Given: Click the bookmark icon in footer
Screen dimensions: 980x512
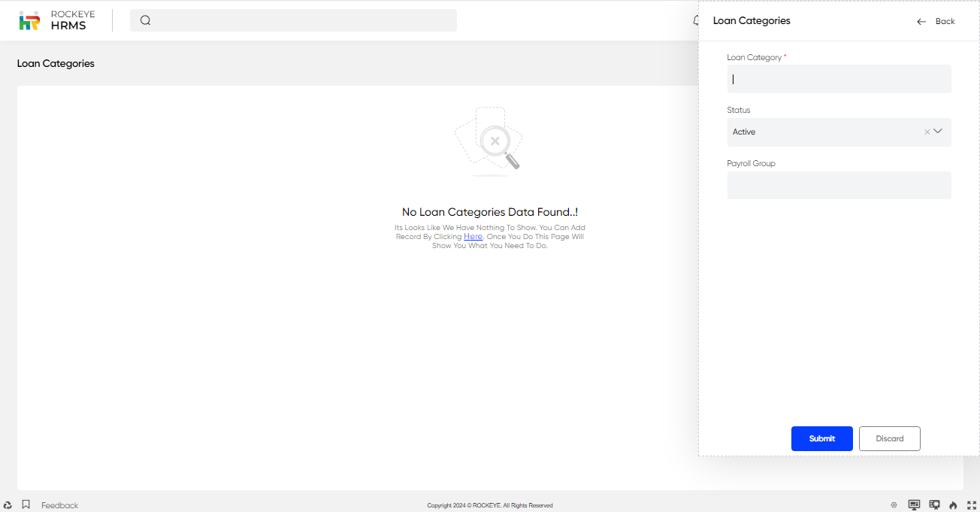Looking at the screenshot, I should [x=26, y=504].
